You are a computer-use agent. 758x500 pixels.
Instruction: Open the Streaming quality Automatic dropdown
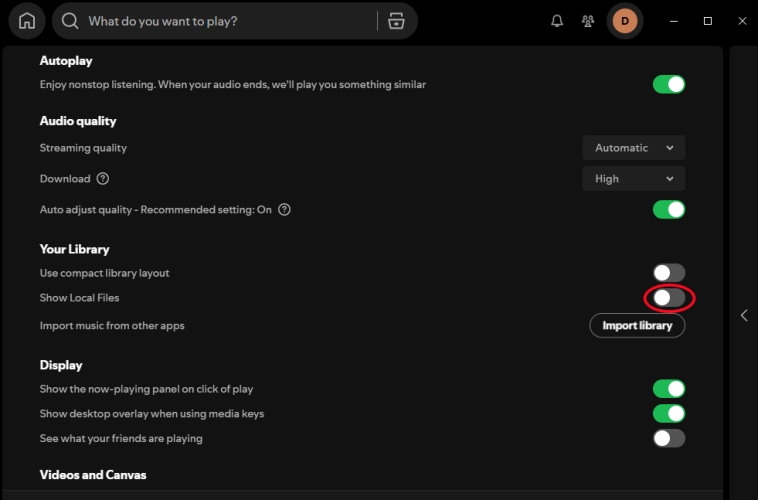[x=633, y=147]
